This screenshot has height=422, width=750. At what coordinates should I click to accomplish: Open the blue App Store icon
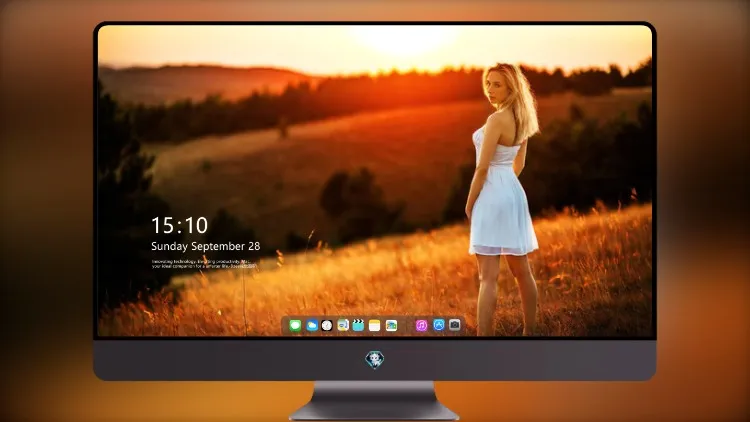point(439,325)
